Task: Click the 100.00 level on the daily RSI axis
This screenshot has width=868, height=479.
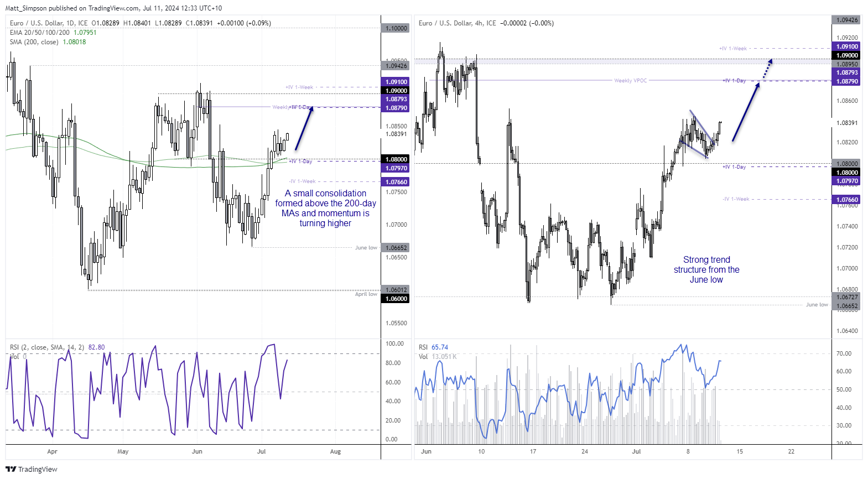Action: point(394,343)
